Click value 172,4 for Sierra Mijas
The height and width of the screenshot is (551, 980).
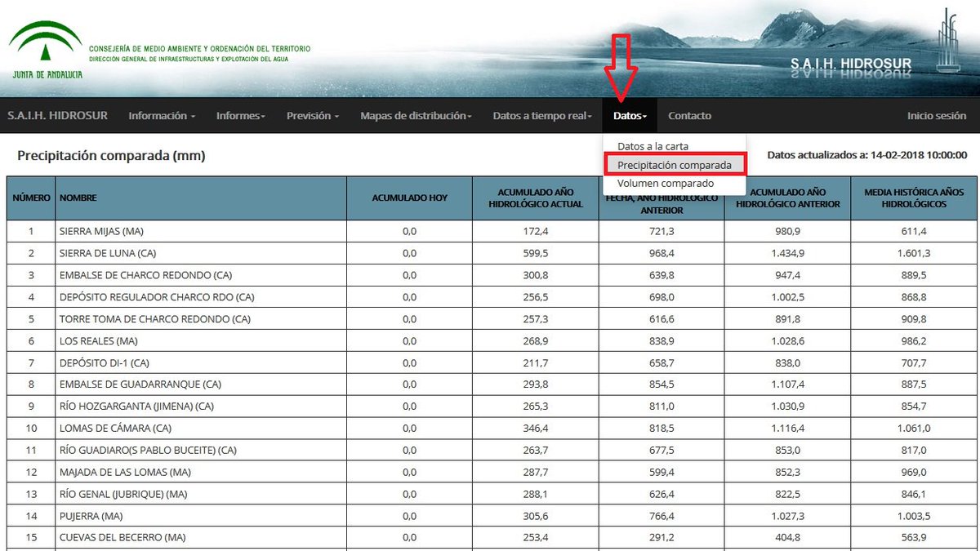(536, 232)
